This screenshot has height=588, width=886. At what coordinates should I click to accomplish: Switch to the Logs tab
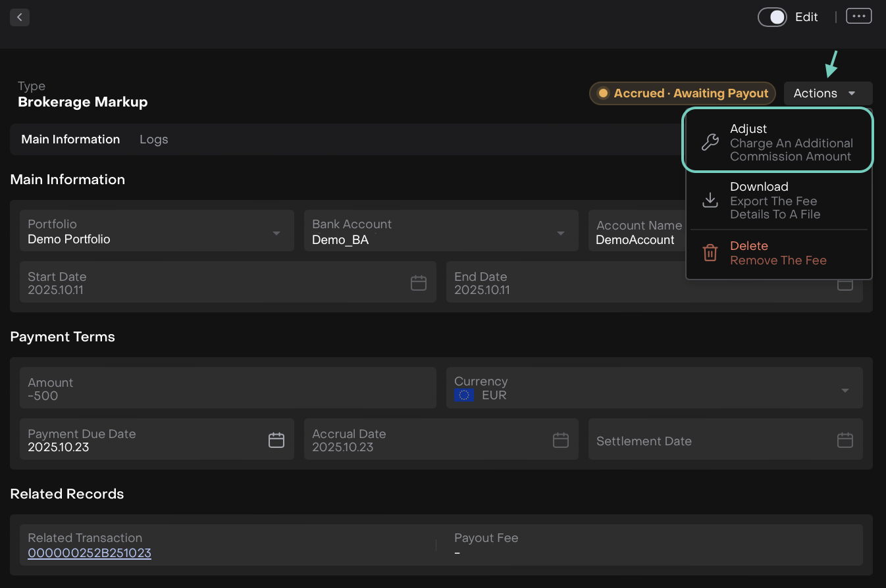pyautogui.click(x=153, y=139)
